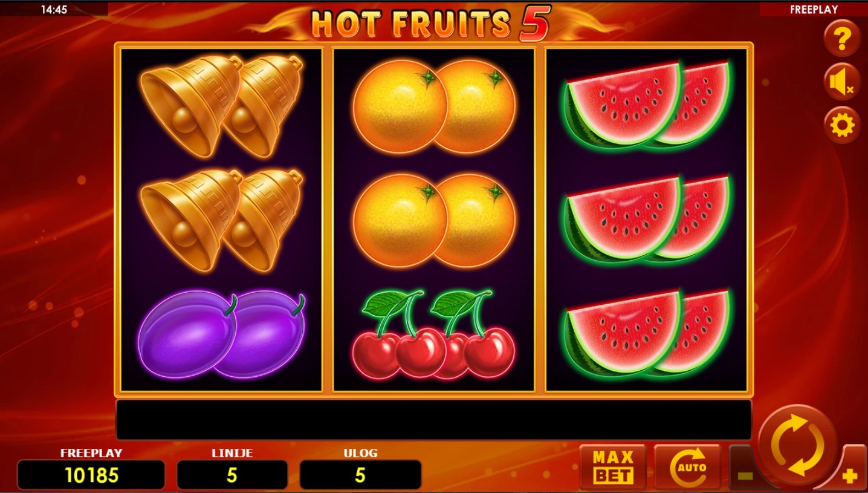The image size is (868, 493).
Task: Click the black win message bar below the reels
Action: [x=433, y=419]
